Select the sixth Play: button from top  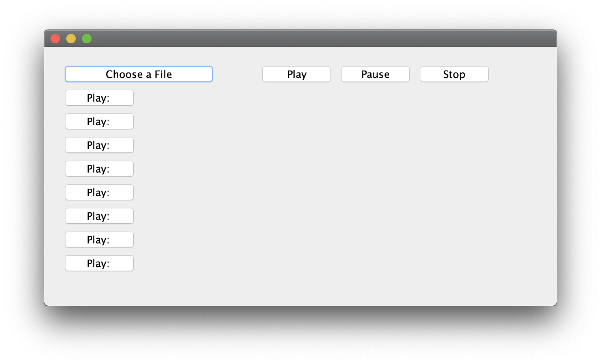pyautogui.click(x=99, y=216)
